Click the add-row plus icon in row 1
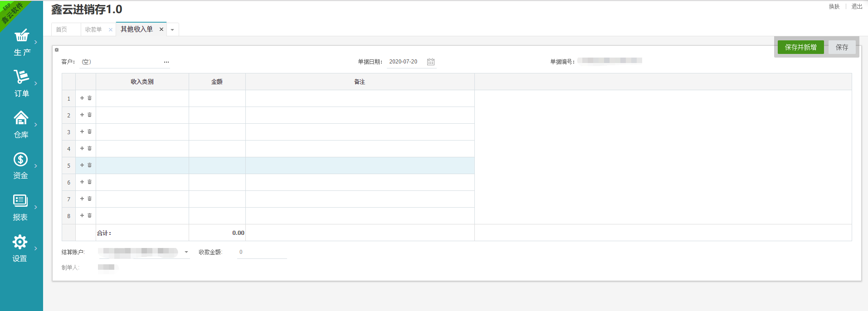868x311 pixels. coord(82,98)
